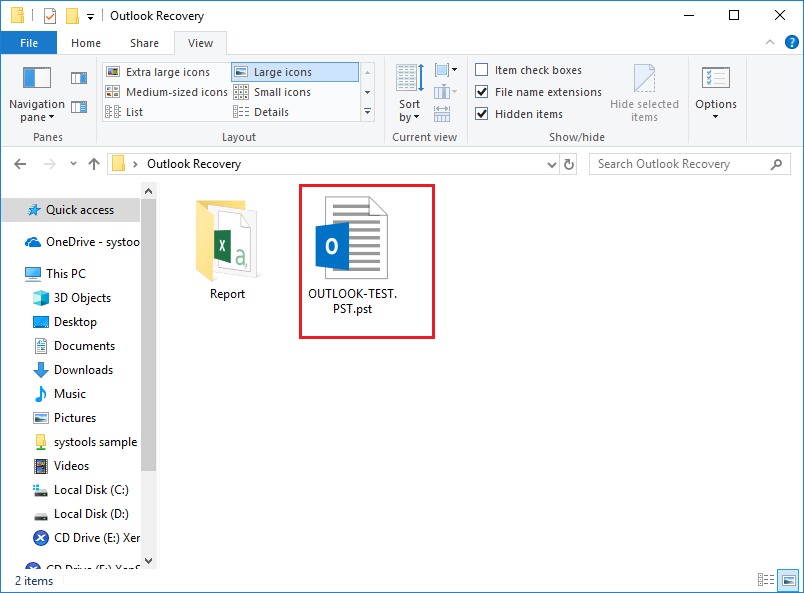This screenshot has width=804, height=593.
Task: Click sidebar scrollbar up arrow
Action: tap(149, 191)
